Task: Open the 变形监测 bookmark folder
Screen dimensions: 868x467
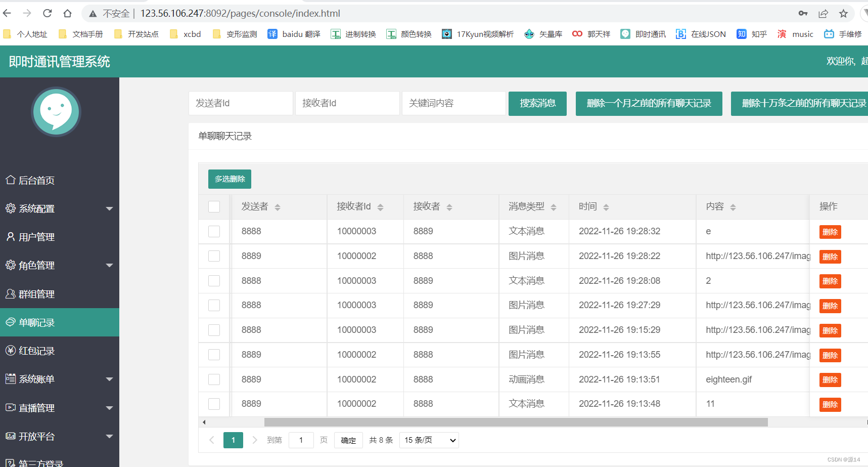Action: coord(235,34)
